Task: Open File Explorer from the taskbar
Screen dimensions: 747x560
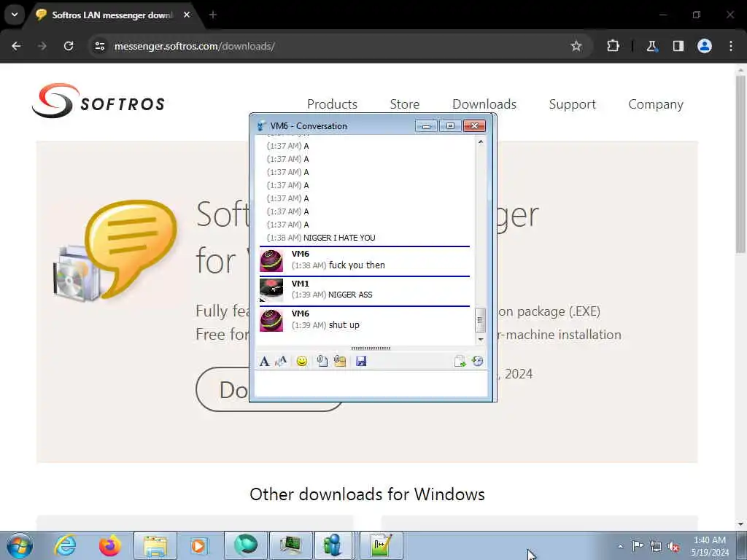Action: [155, 545]
